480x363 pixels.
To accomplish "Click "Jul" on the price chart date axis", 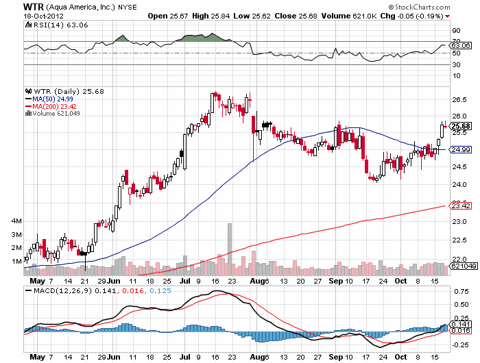I will (185, 281).
